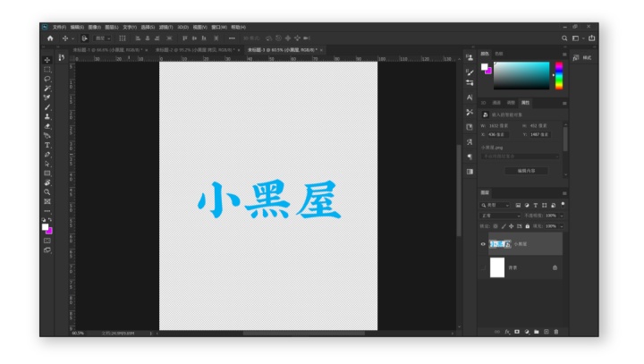
Task: Open the Properties panel menu icon
Action: tap(564, 103)
